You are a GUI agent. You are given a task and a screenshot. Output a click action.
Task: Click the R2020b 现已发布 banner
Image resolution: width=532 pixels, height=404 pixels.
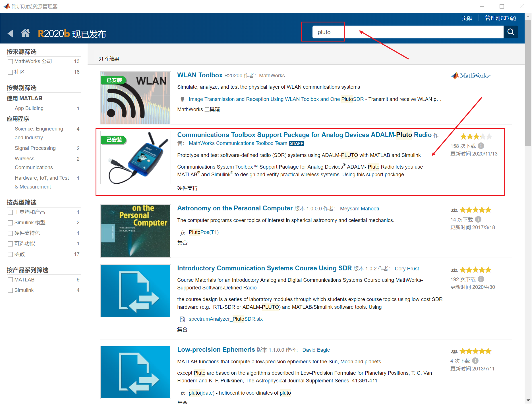[72, 34]
